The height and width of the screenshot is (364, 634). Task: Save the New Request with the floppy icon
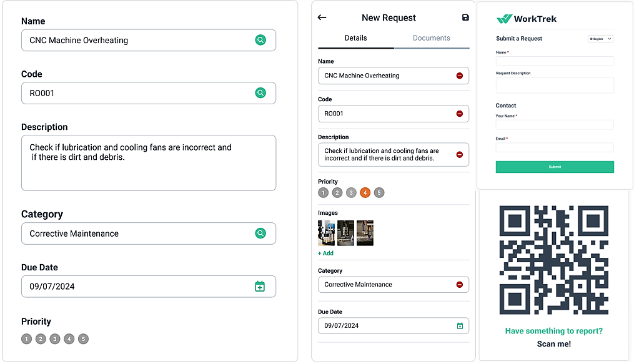[x=465, y=17]
